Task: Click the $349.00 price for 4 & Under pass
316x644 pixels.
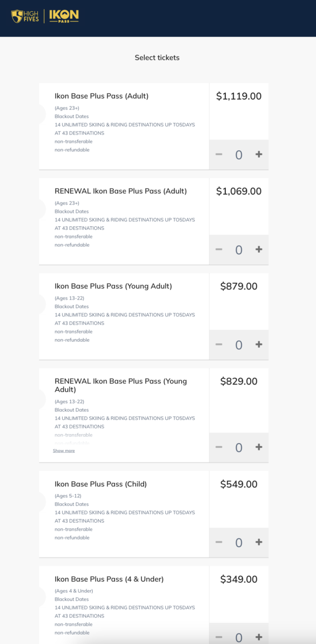Action: 239,579
